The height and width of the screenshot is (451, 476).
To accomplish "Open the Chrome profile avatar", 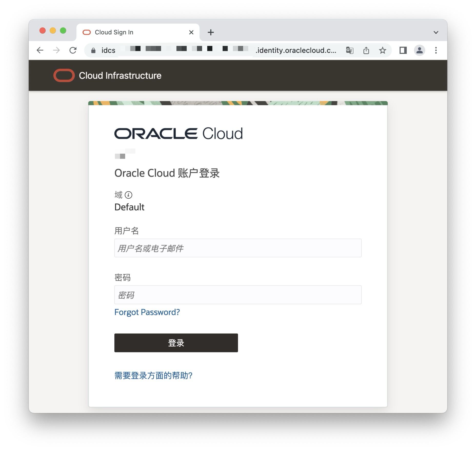I will [420, 50].
